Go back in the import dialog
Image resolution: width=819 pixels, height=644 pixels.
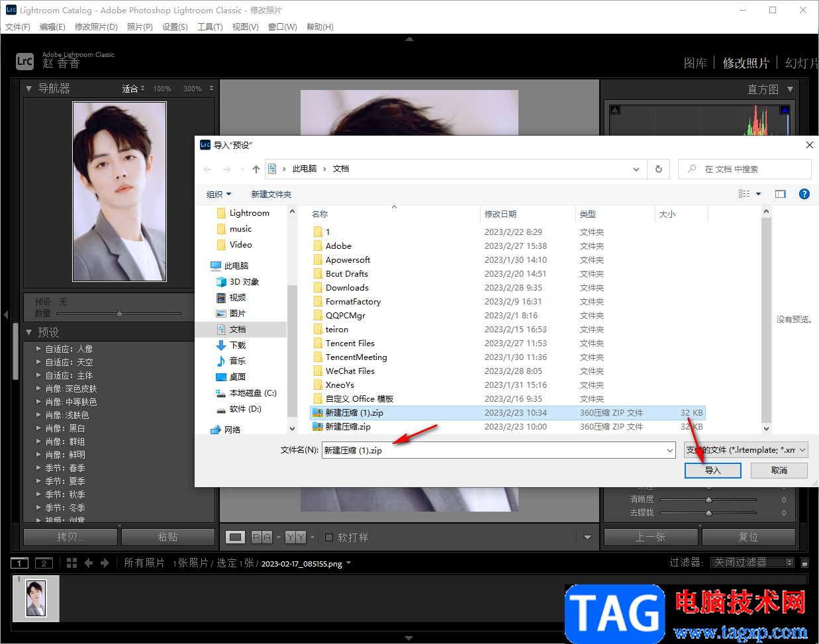[207, 169]
